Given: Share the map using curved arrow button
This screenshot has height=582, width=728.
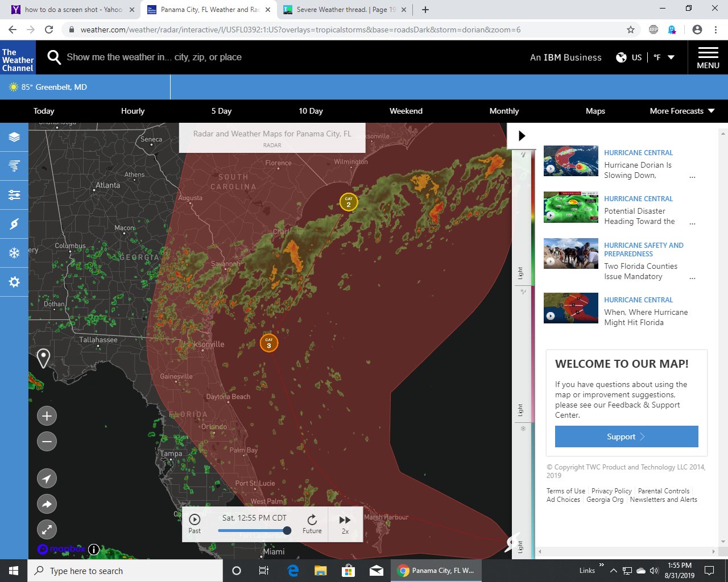Looking at the screenshot, I should tap(47, 504).
